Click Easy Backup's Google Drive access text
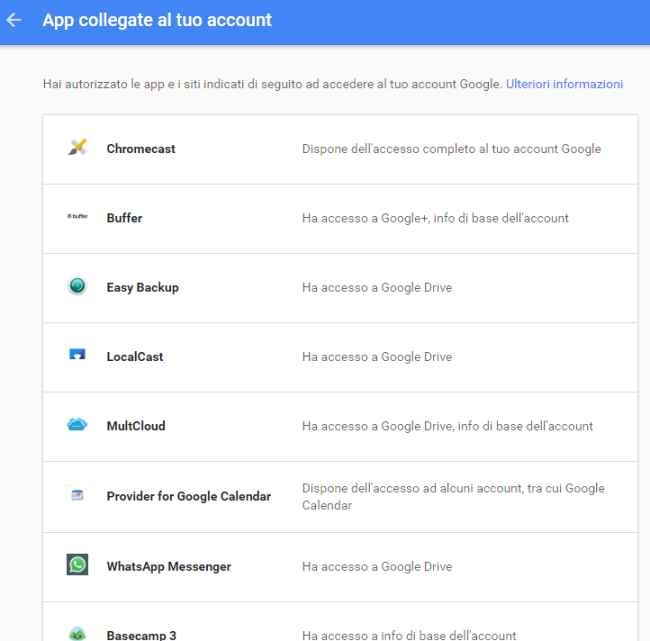 pos(377,287)
